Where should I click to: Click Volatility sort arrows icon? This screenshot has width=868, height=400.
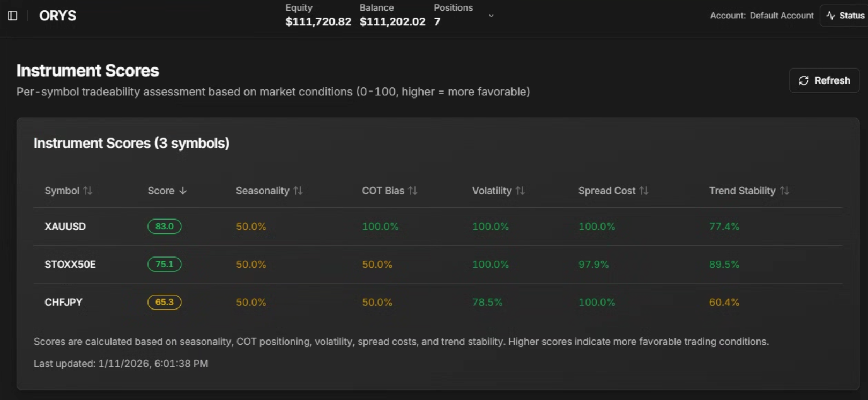pyautogui.click(x=520, y=191)
